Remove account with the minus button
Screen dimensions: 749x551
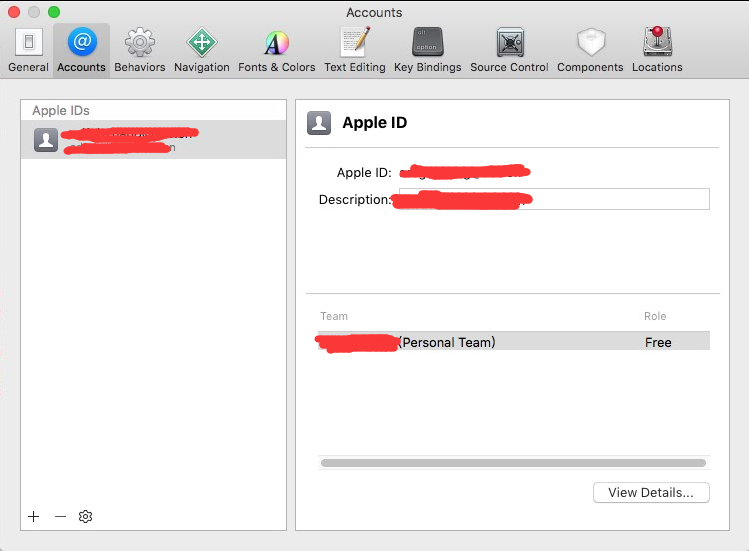[60, 516]
